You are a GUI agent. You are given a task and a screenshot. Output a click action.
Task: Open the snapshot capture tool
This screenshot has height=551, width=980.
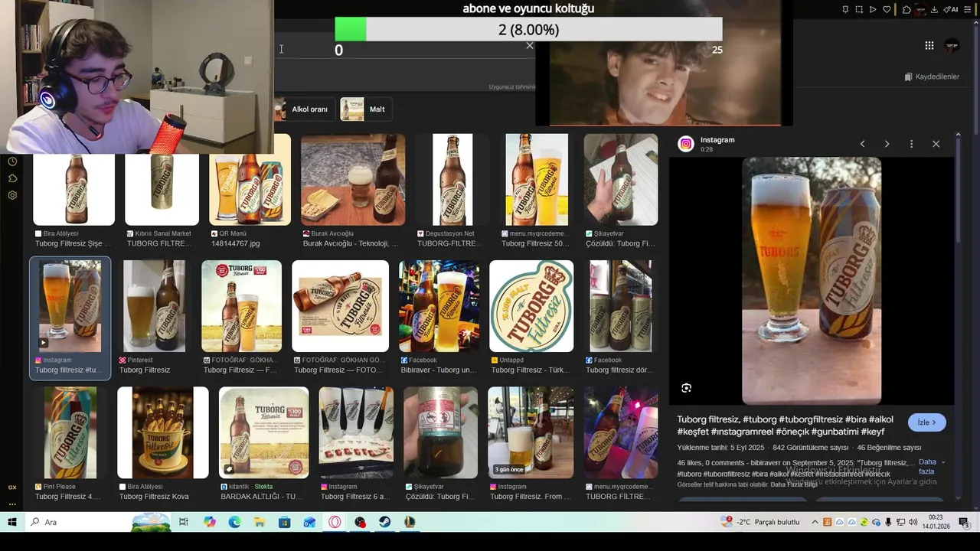coord(859,9)
